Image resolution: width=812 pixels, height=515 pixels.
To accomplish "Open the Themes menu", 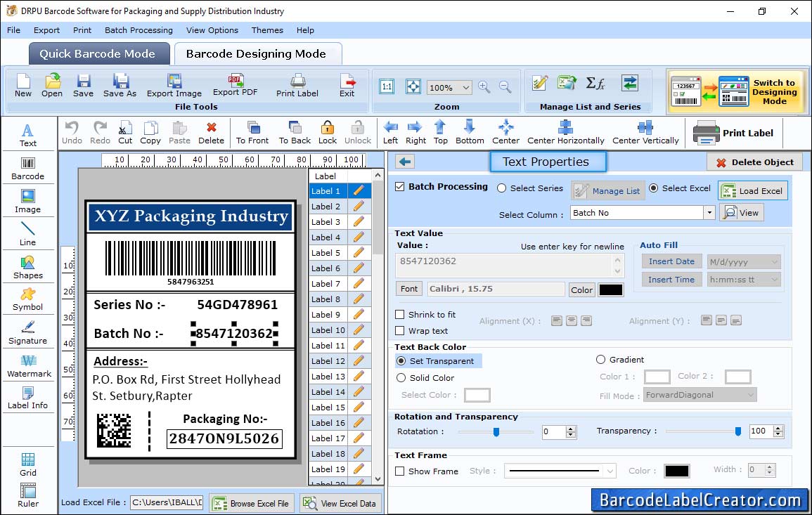I will click(267, 30).
